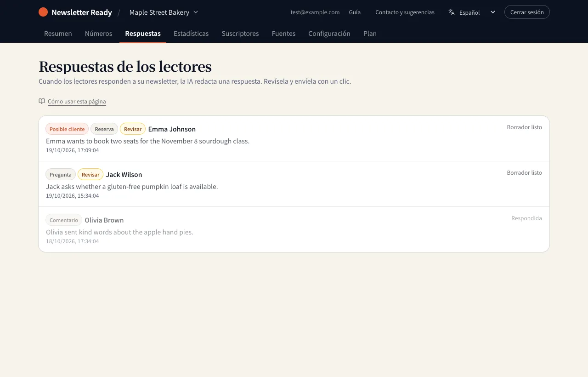
Task: Expand the Maple Street Bakery chevron
Action: click(196, 12)
